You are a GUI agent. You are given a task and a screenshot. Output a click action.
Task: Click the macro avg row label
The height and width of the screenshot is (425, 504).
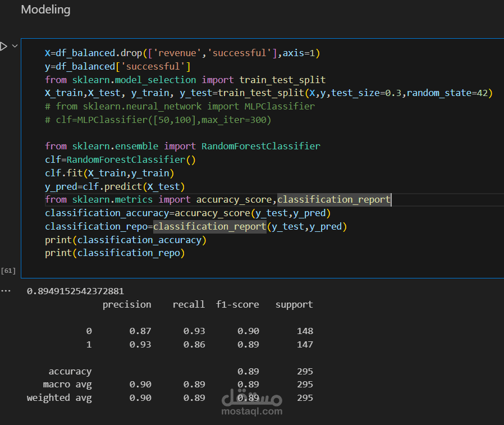tap(67, 385)
